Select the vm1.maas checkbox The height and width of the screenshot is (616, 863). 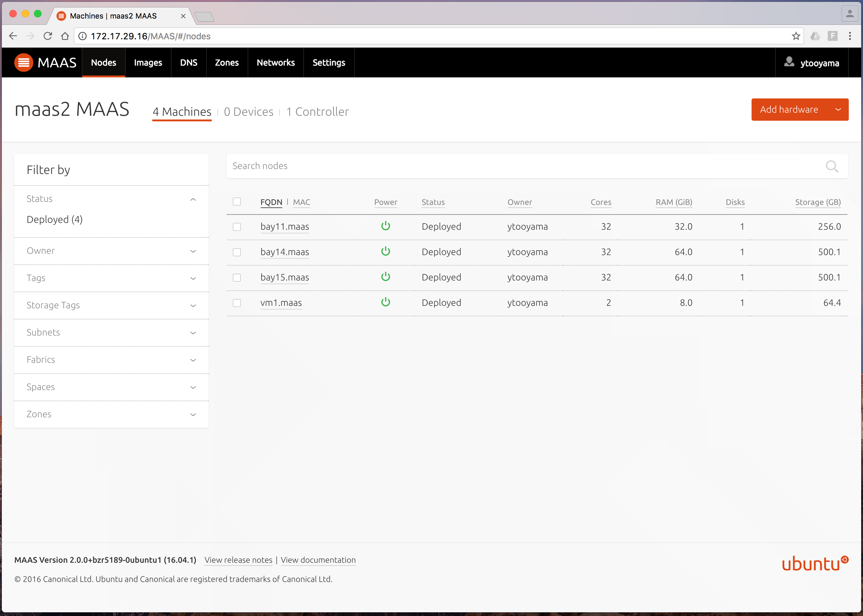pyautogui.click(x=237, y=303)
